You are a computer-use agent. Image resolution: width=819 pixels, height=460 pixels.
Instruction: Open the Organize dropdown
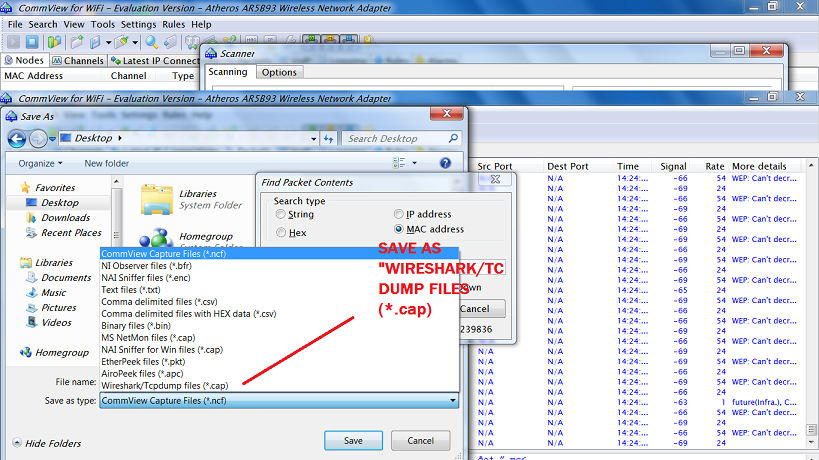[40, 163]
